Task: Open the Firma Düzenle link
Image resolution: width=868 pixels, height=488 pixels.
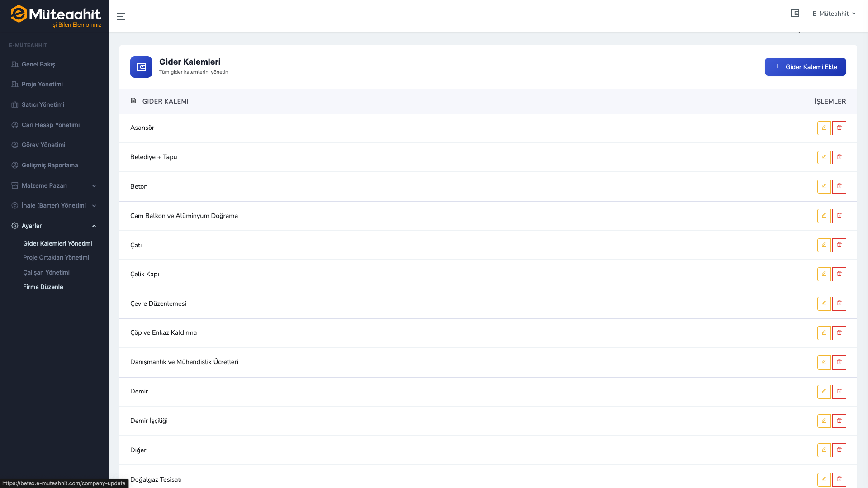Action: point(43,287)
